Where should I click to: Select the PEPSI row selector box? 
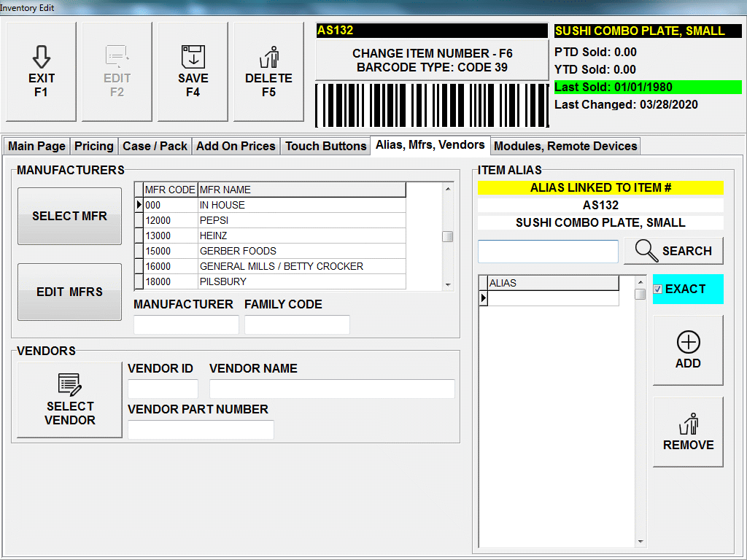139,220
